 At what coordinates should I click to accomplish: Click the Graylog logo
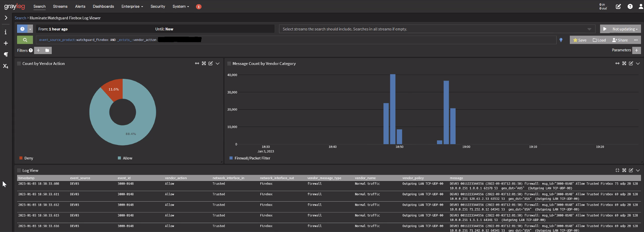click(x=14, y=6)
